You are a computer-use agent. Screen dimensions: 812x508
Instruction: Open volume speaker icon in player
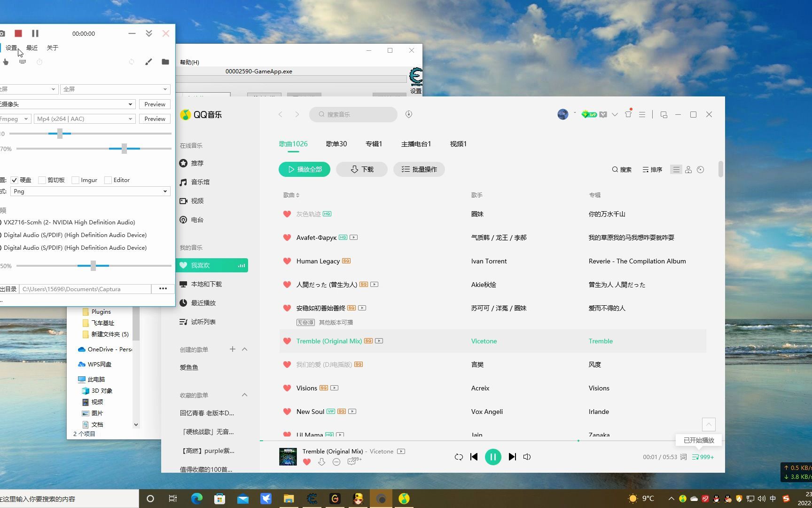click(527, 457)
